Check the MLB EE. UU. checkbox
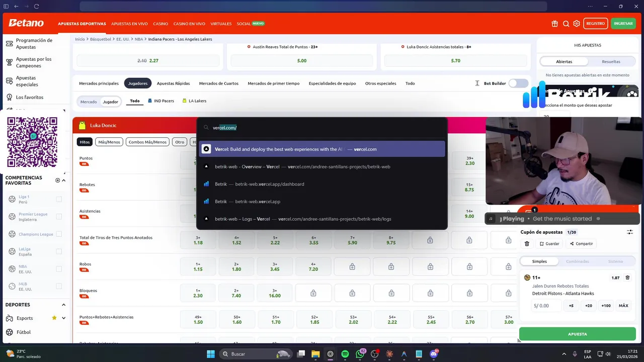 [x=59, y=286]
